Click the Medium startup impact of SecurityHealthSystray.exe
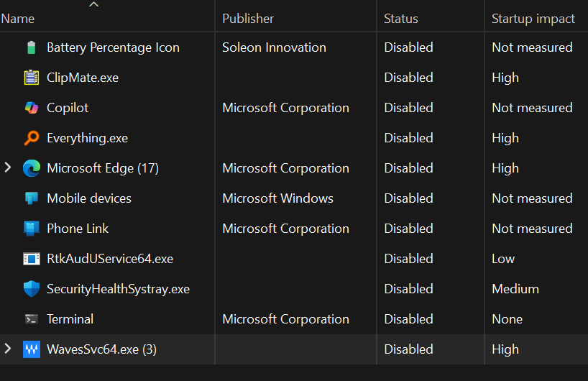This screenshot has width=588, height=381. pos(515,289)
